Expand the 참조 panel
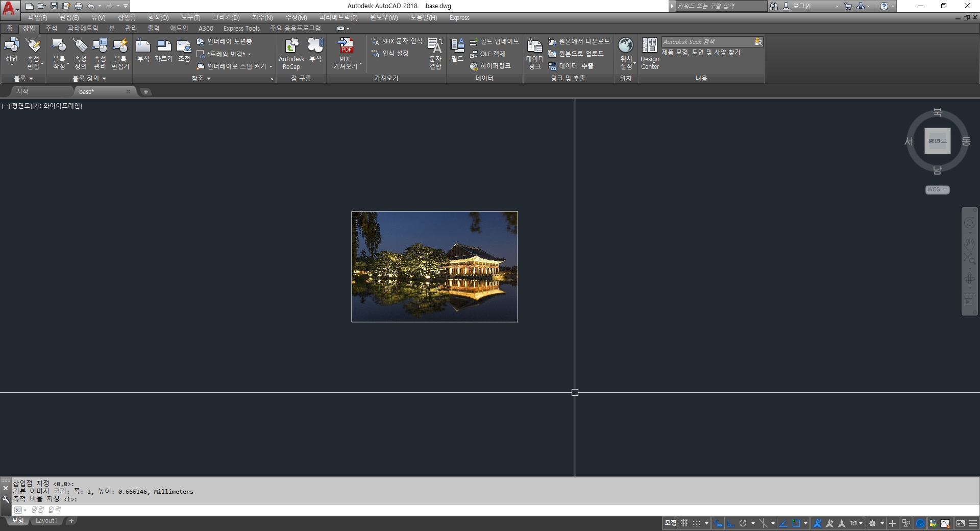980x531 pixels. (201, 78)
